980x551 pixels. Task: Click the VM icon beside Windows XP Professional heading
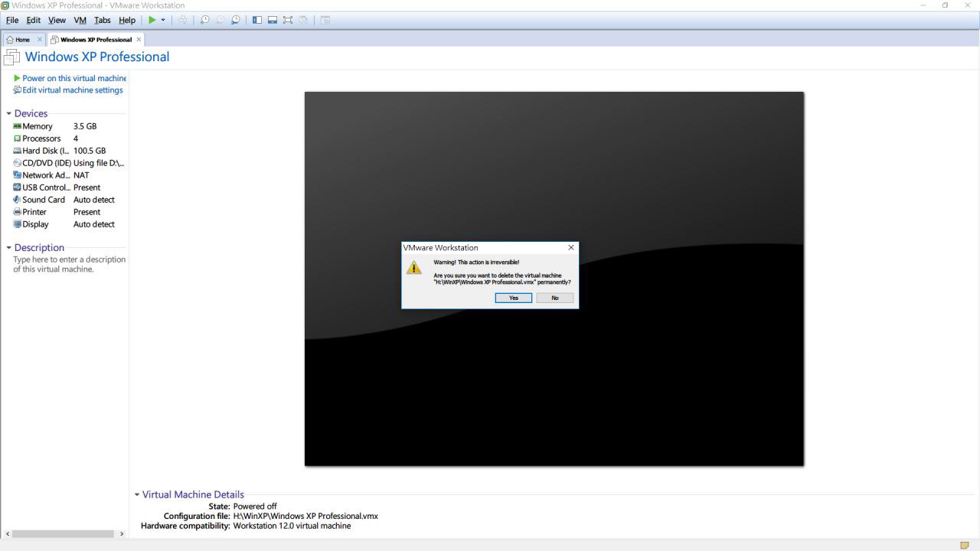coord(12,57)
